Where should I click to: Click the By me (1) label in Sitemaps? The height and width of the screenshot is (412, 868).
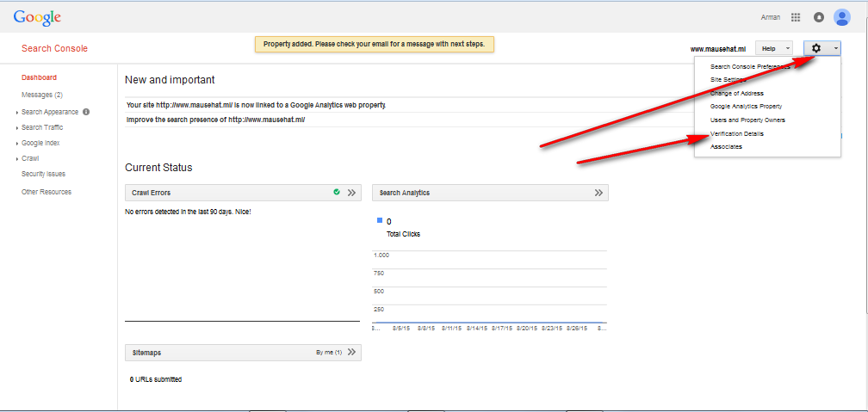329,353
